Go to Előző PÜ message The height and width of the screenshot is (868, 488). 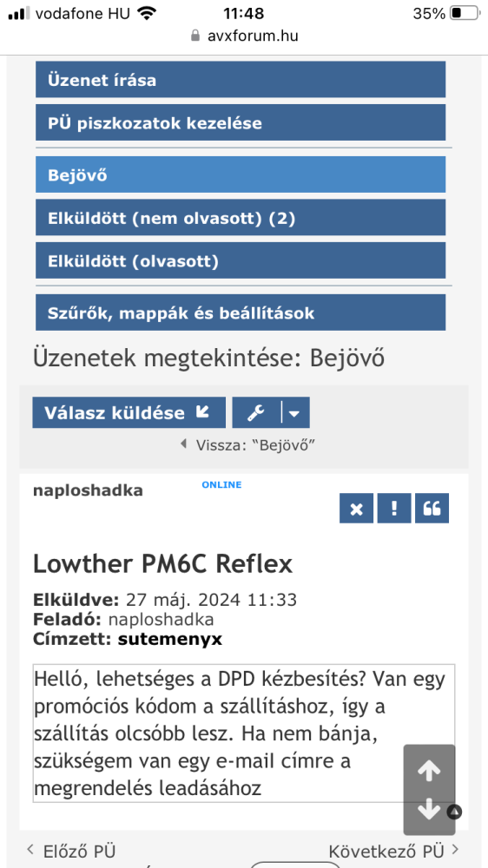point(71,851)
